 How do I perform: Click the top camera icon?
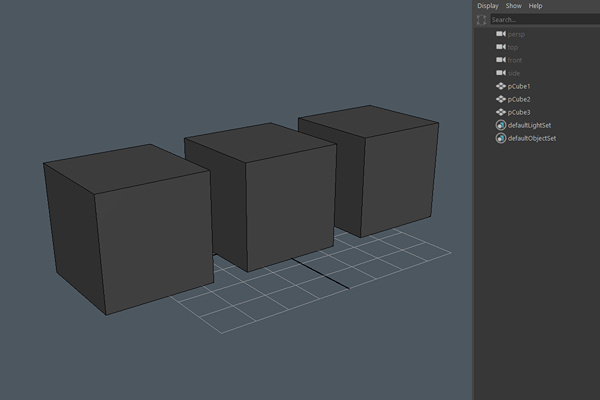point(500,47)
